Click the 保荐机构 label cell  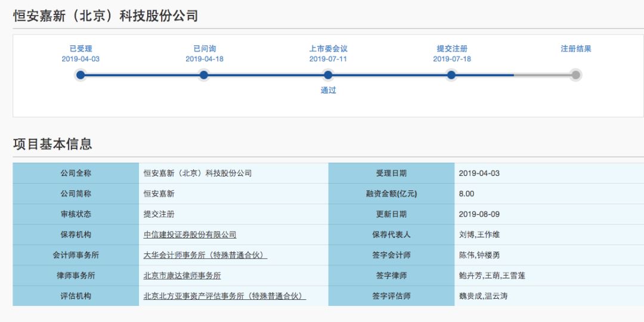pos(76,235)
